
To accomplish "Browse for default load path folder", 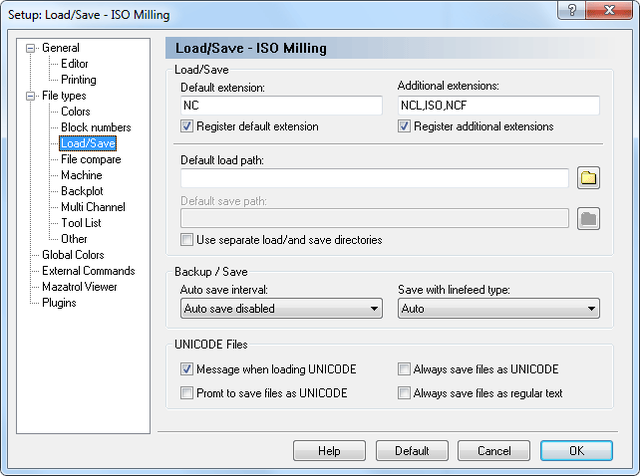I will [x=588, y=178].
